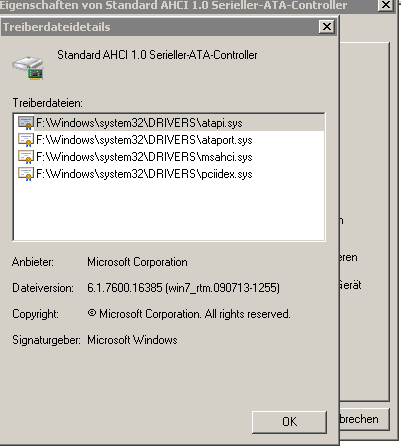Click the storage controller device icon

coord(28,68)
